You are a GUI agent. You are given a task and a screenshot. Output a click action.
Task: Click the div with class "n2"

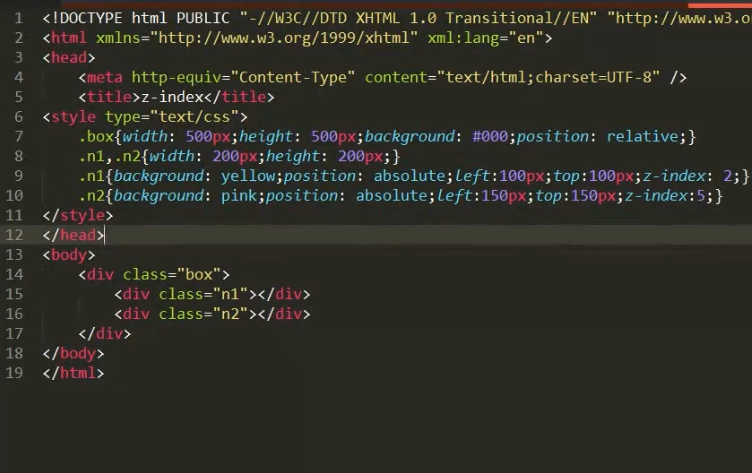pyautogui.click(x=212, y=314)
